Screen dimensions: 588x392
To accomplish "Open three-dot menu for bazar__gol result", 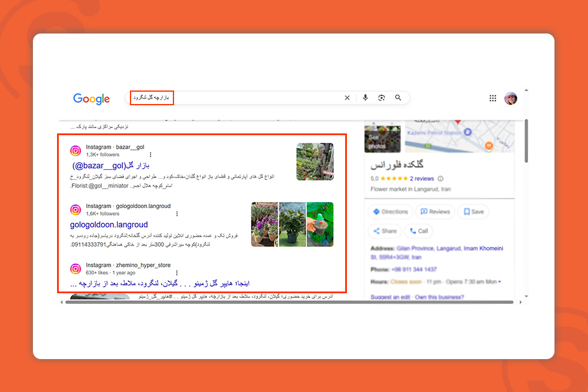I will (x=151, y=155).
